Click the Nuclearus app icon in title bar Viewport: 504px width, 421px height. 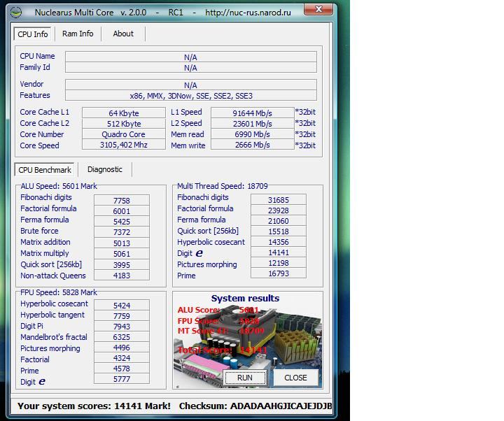(15, 13)
